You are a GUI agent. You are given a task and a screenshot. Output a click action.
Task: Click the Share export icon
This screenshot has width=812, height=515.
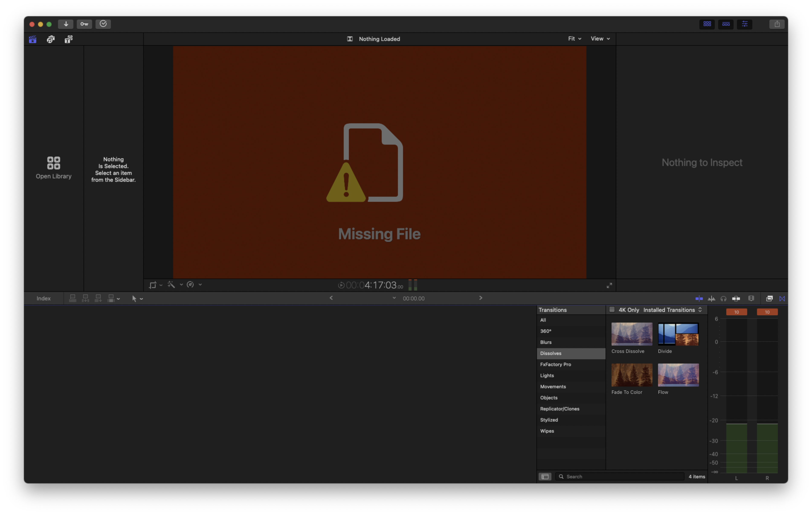pos(777,24)
